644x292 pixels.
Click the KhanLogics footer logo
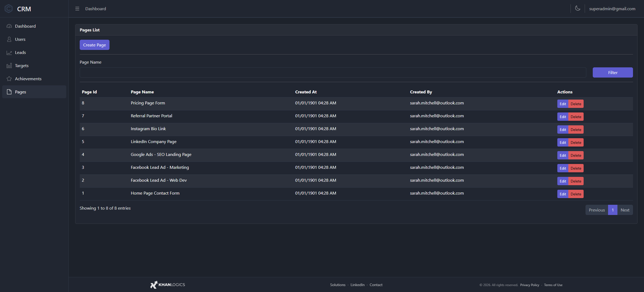pyautogui.click(x=168, y=285)
